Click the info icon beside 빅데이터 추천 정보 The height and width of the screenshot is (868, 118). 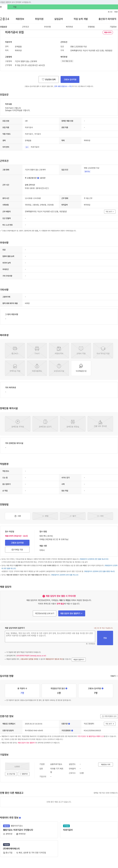coord(20,818)
